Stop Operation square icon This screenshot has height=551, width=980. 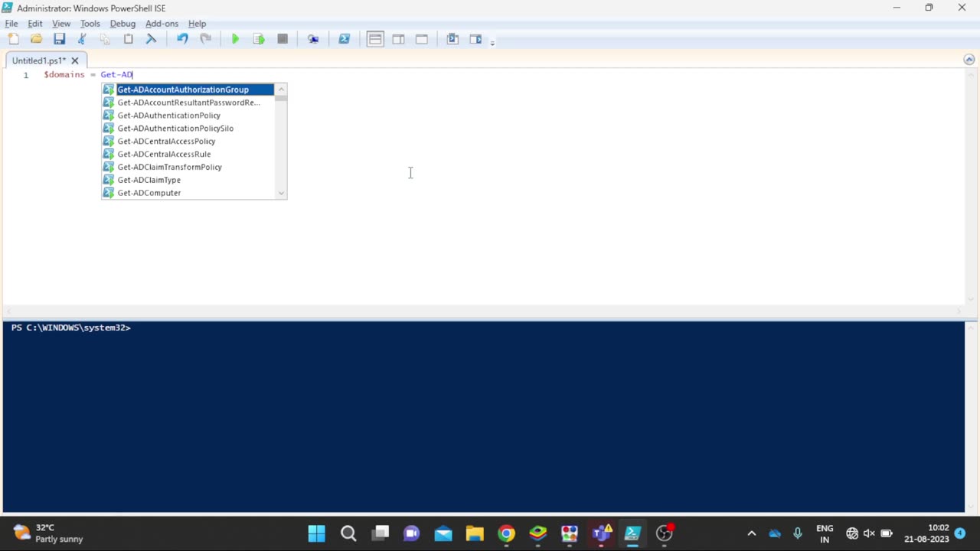click(x=283, y=39)
